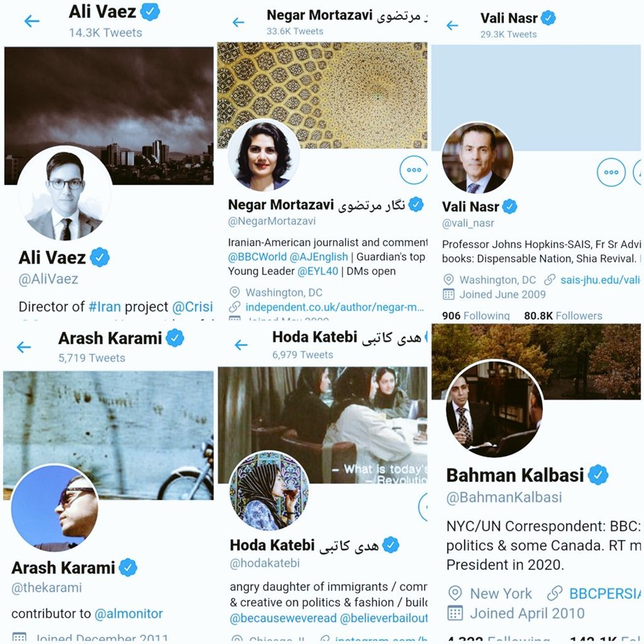Open Ali Vaez profile photo

65,194
